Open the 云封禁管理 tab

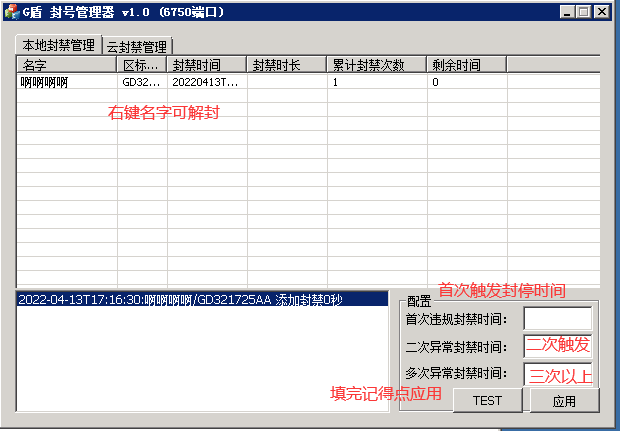137,47
